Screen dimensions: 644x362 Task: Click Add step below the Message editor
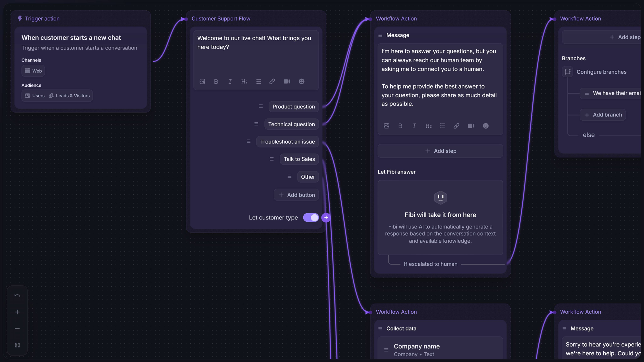tap(440, 151)
